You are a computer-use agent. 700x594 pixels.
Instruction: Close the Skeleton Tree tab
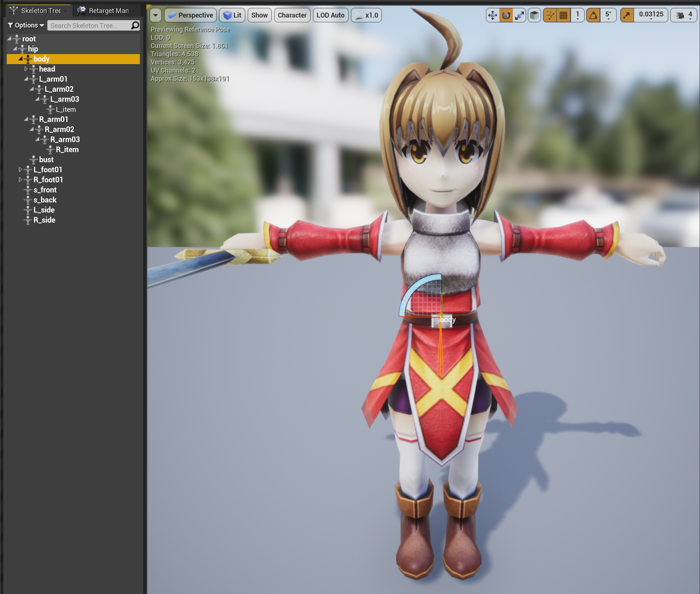[x=66, y=11]
